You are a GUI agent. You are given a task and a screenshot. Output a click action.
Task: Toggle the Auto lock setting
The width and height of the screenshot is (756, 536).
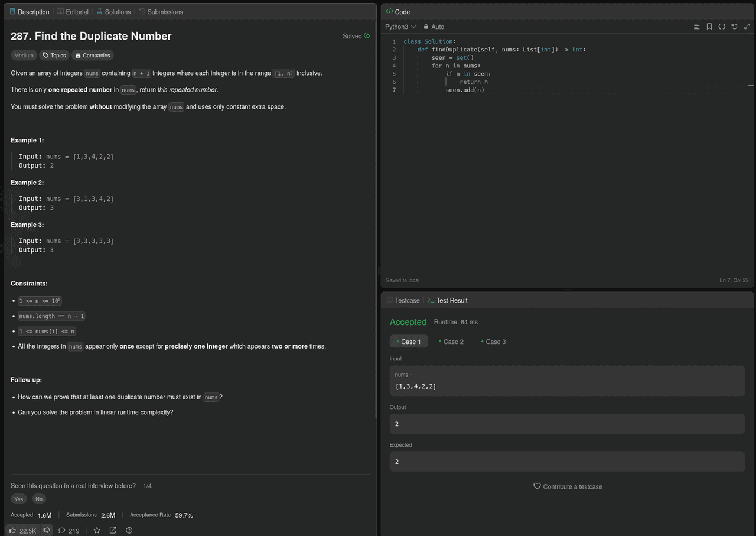(434, 27)
